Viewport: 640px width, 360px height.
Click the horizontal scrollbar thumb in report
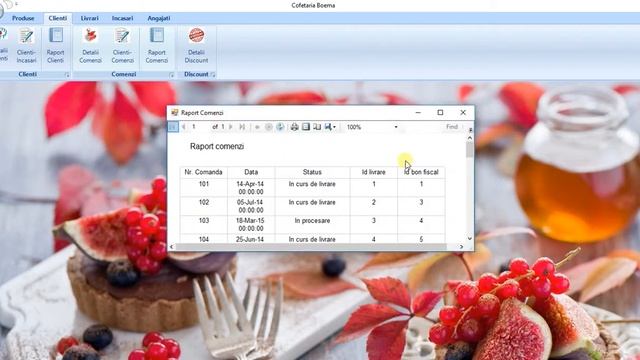pyautogui.click(x=311, y=247)
